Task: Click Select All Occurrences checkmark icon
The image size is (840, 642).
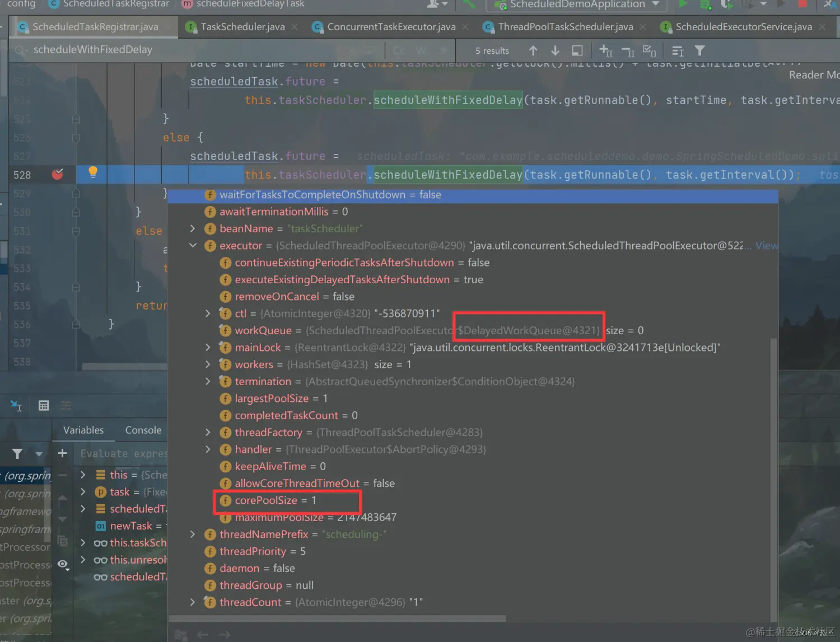Action: [x=650, y=51]
